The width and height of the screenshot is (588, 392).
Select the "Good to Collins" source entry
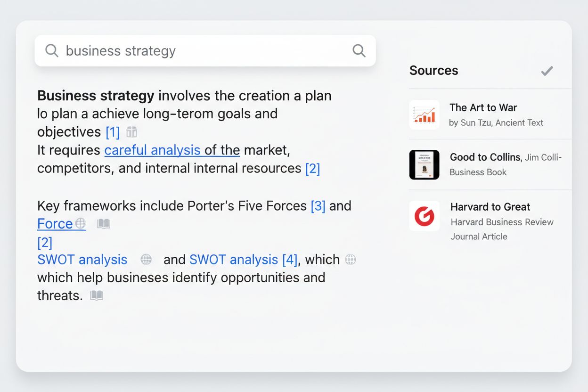point(485,157)
